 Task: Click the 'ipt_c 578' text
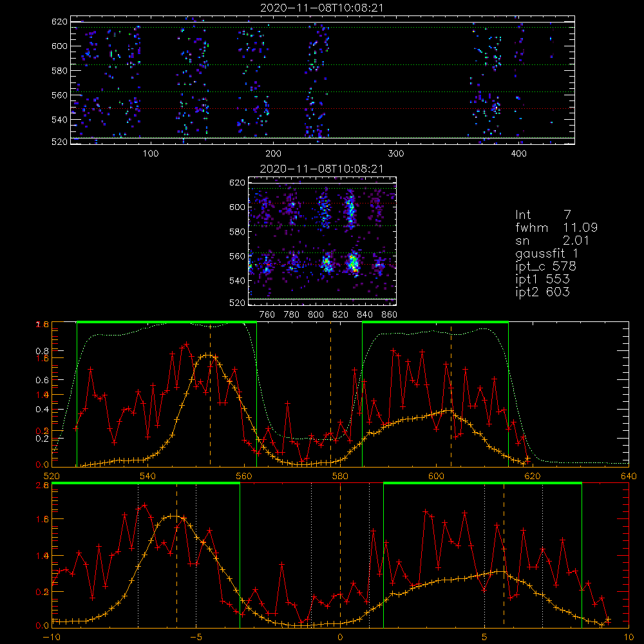tap(546, 267)
